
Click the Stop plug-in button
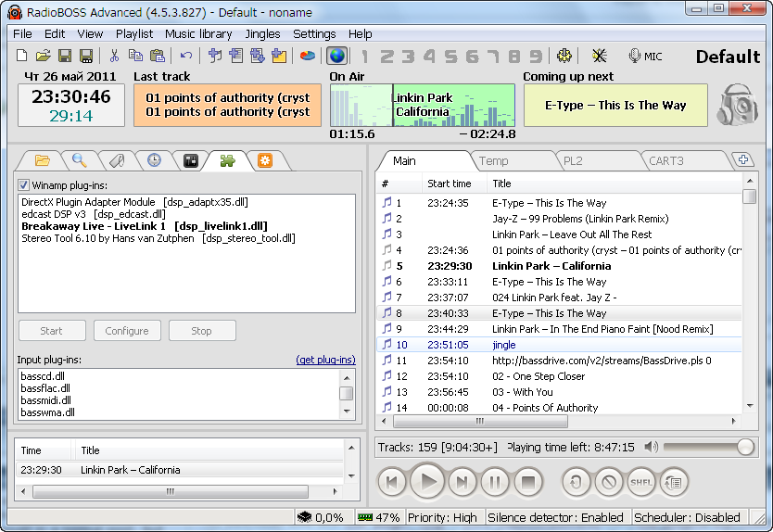(x=202, y=331)
